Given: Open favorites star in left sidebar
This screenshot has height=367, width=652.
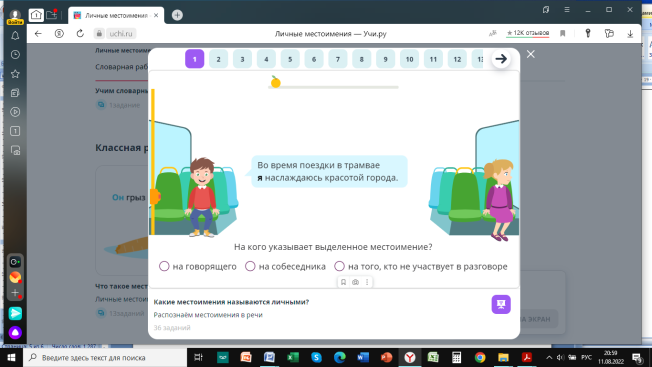Looking at the screenshot, I should 15,74.
